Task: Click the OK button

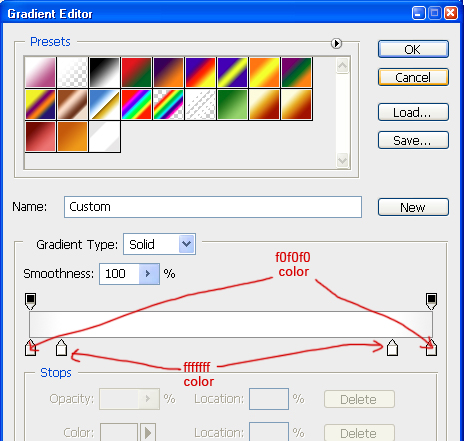Action: [x=413, y=49]
